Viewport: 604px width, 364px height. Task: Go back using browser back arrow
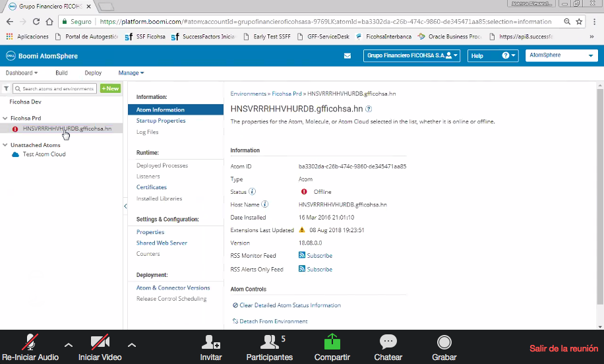[10, 22]
